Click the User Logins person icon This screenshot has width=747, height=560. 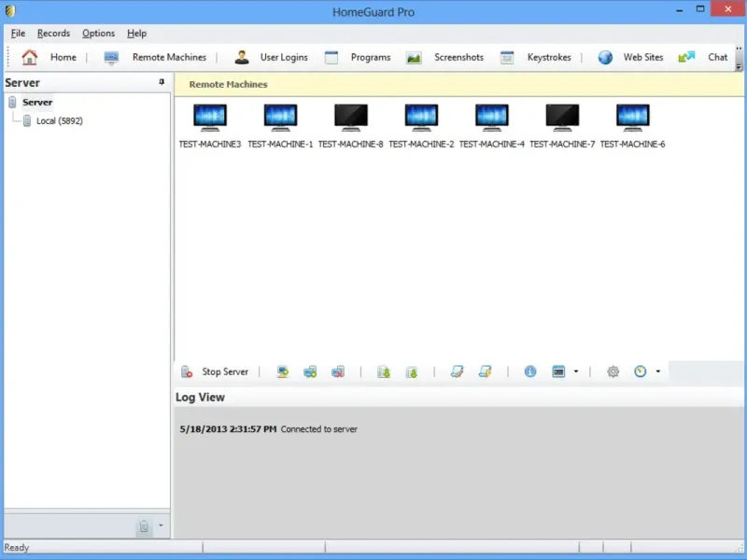click(242, 57)
